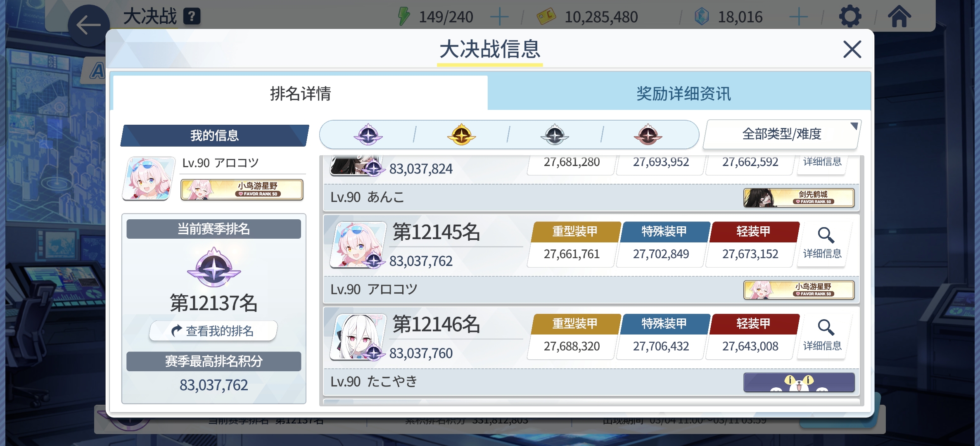Select the gold tier emblem filter
Screen dimensions: 980x446
pos(461,135)
